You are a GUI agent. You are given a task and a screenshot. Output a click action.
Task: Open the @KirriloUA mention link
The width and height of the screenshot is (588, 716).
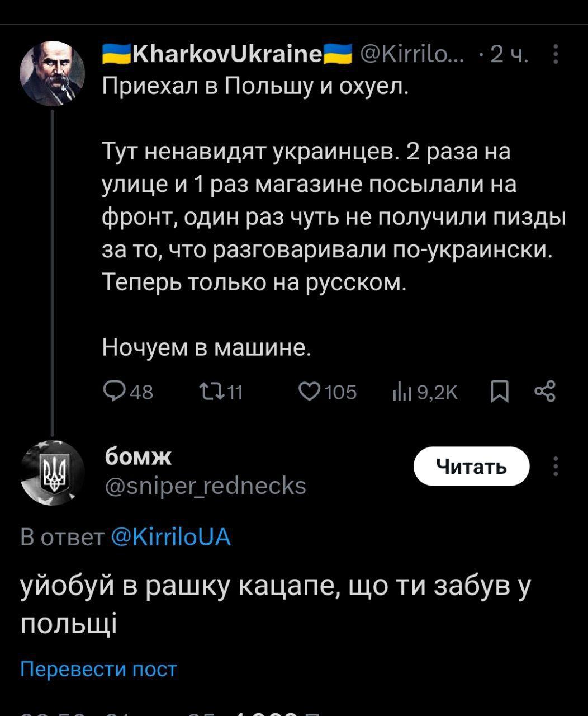tap(171, 538)
